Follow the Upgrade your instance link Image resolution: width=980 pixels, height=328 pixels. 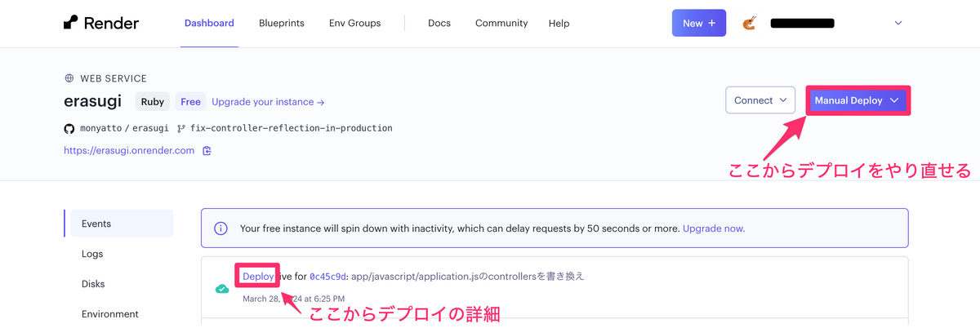(x=268, y=102)
